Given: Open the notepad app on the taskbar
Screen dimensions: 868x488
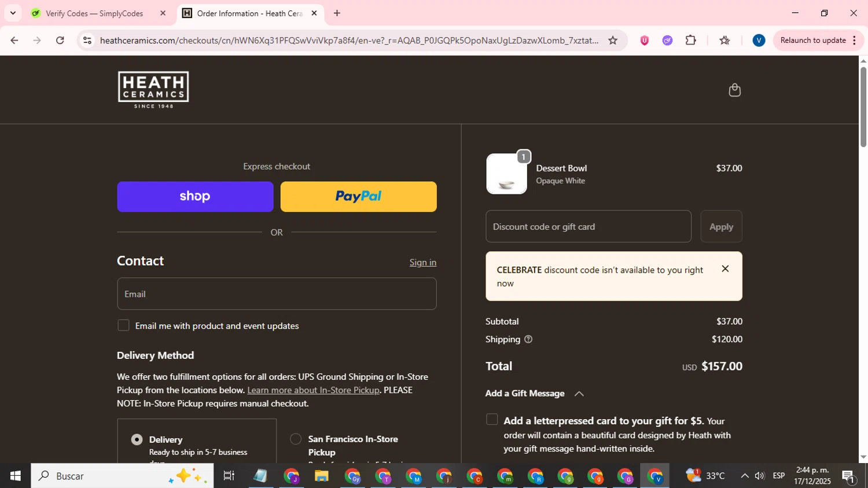Looking at the screenshot, I should [x=260, y=476].
